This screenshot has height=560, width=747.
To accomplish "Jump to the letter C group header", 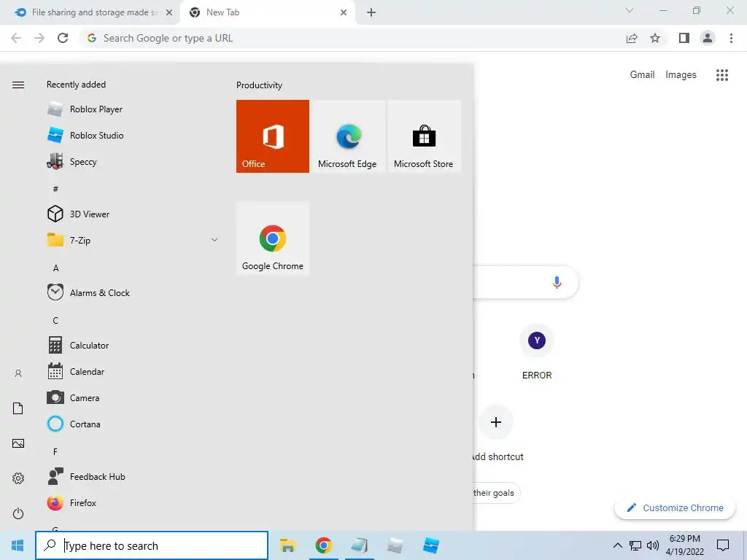I will click(55, 320).
